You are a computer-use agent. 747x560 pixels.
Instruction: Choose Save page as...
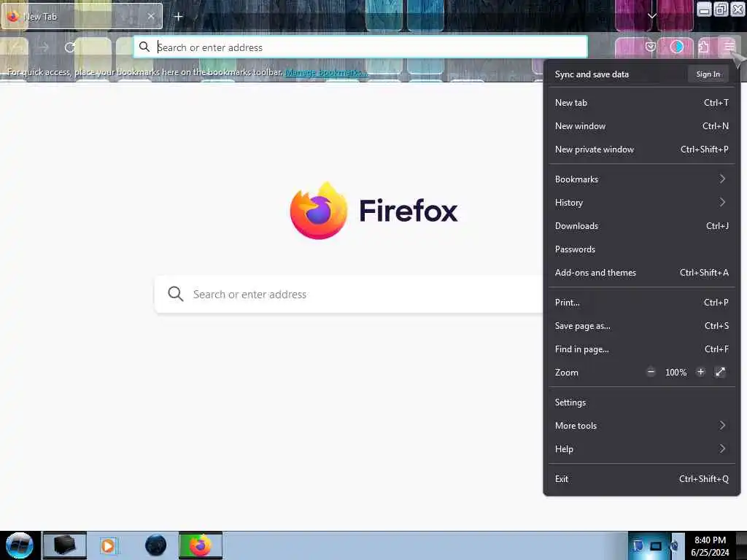[641, 326]
